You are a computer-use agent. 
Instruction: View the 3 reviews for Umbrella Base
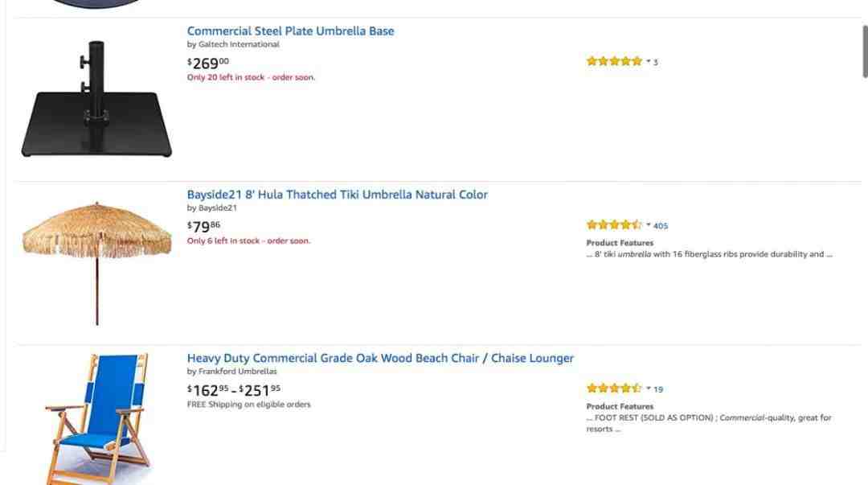click(x=656, y=62)
